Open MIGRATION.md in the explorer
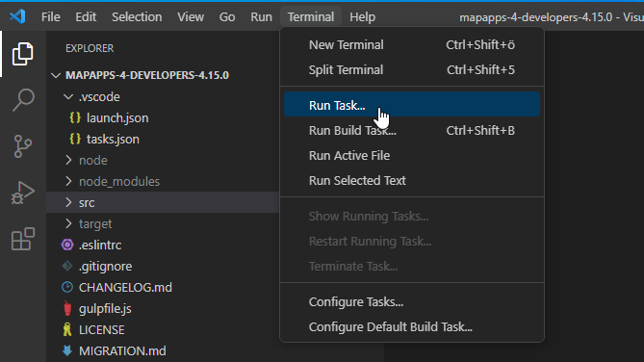644x362 pixels. (x=122, y=350)
